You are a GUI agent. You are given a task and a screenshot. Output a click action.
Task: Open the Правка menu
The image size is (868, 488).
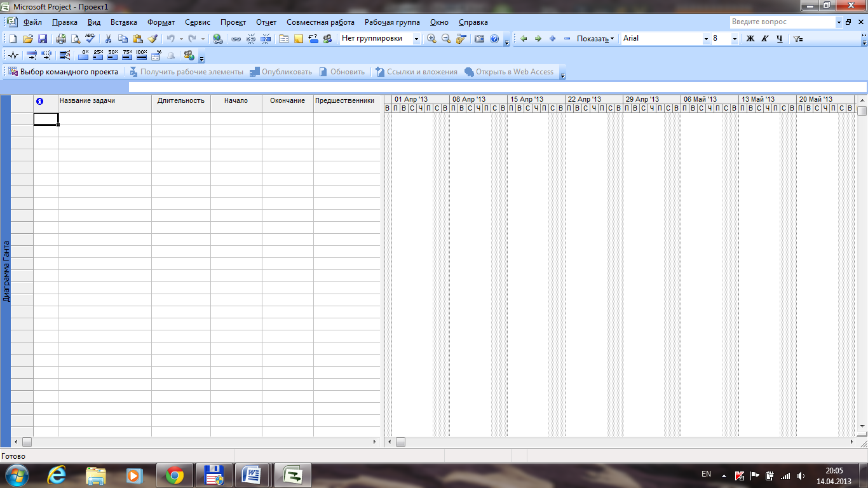65,22
